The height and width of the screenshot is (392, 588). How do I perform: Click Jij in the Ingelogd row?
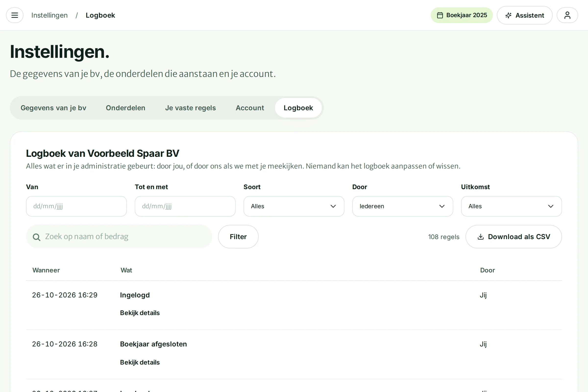pos(483,295)
